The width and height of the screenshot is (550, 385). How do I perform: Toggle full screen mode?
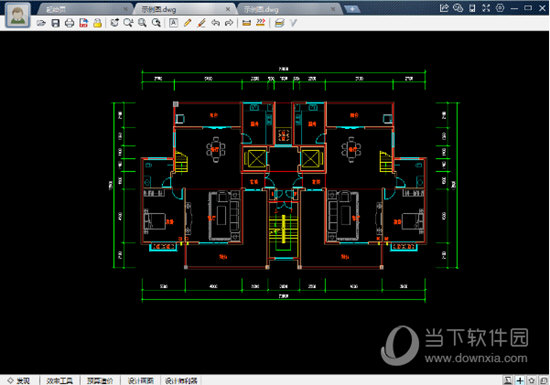point(486,8)
